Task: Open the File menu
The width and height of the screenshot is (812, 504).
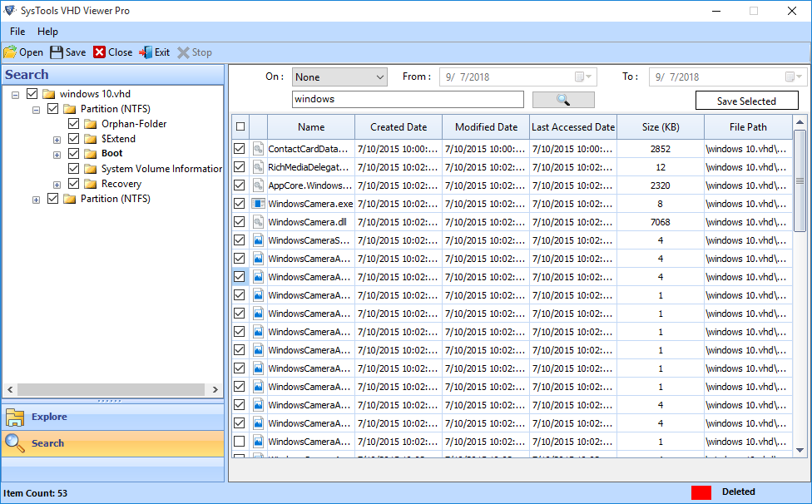Action: 17,32
